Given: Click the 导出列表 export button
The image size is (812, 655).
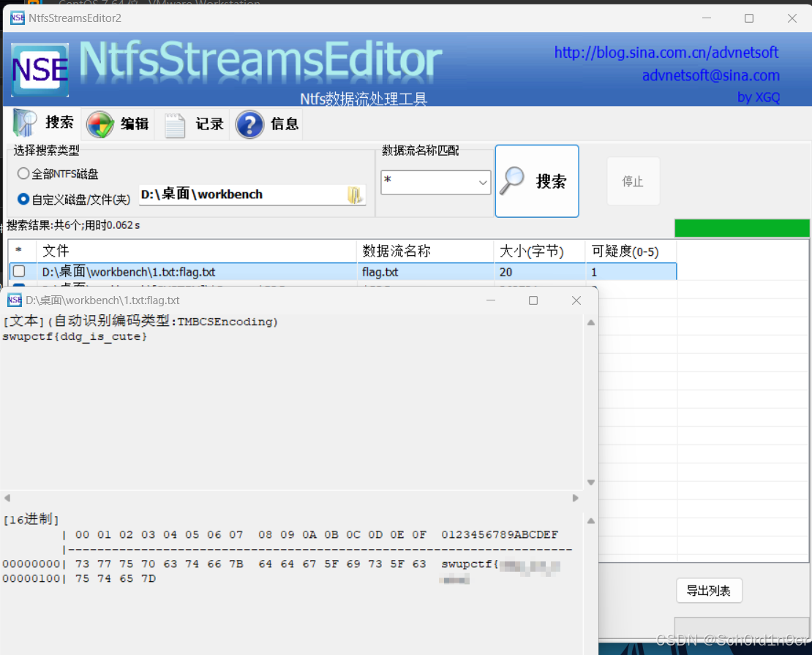Looking at the screenshot, I should tap(709, 591).
